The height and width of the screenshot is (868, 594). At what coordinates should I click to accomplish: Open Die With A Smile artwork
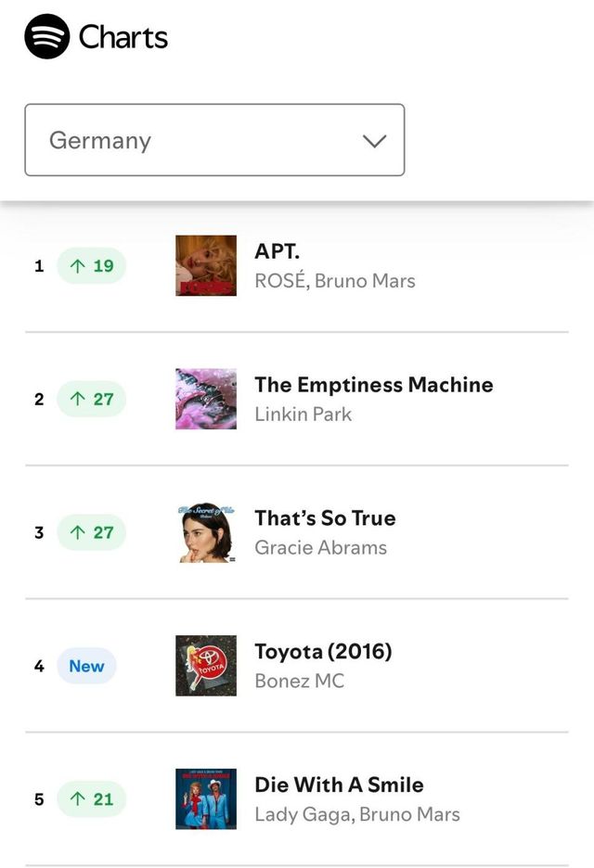click(x=206, y=798)
